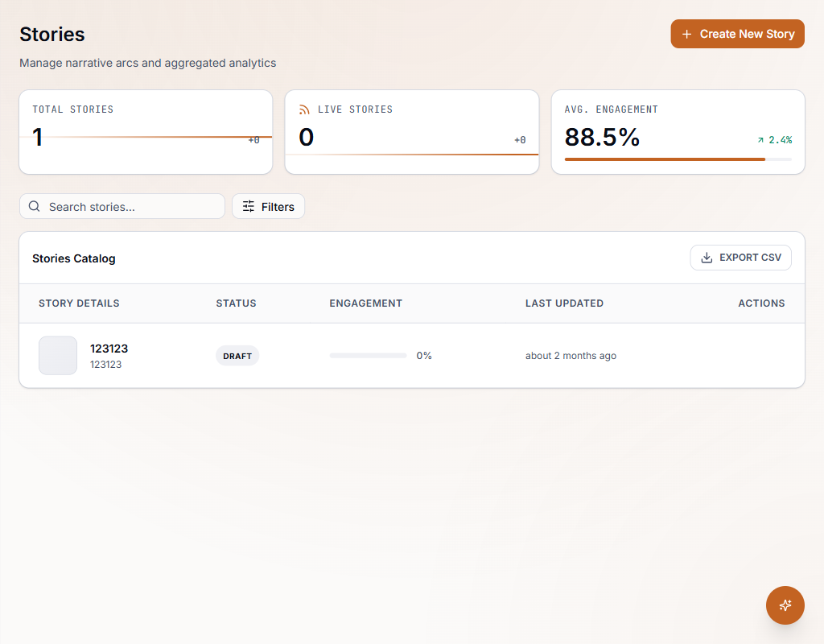This screenshot has width=824, height=644.
Task: Open the sparkle assistant floating button
Action: (x=785, y=605)
